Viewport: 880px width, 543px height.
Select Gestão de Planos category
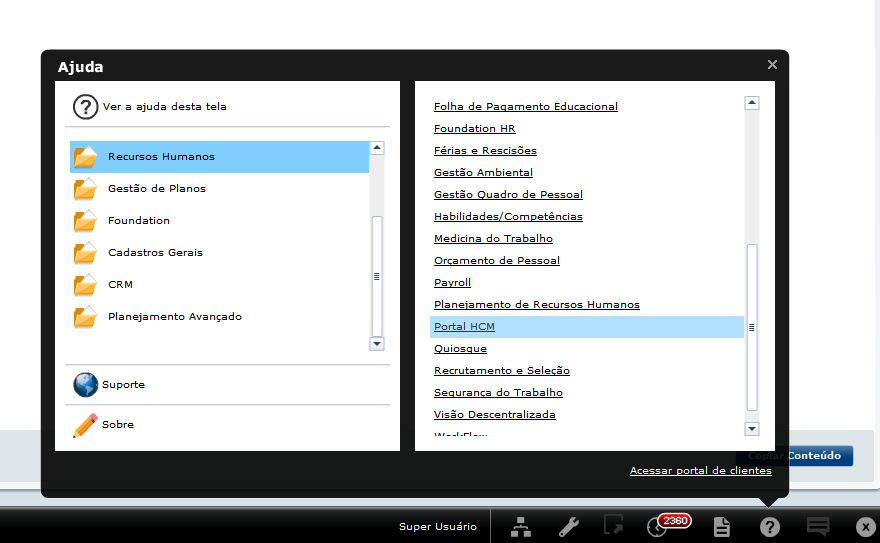pos(219,188)
